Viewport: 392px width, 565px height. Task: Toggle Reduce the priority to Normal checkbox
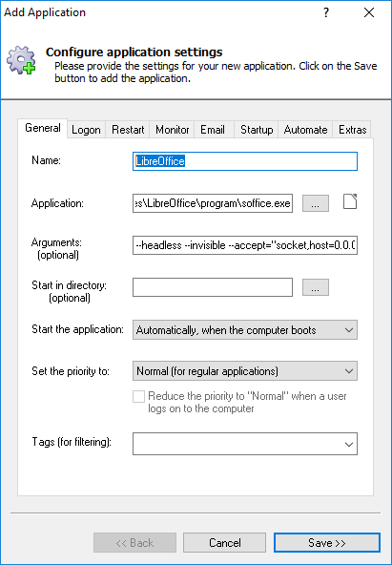(x=138, y=397)
